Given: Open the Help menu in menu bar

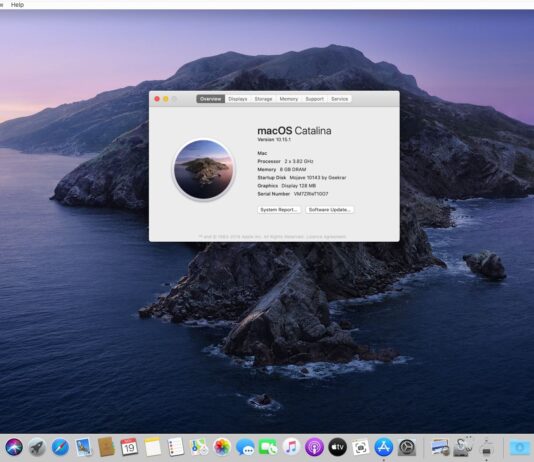Looking at the screenshot, I should 17,5.
